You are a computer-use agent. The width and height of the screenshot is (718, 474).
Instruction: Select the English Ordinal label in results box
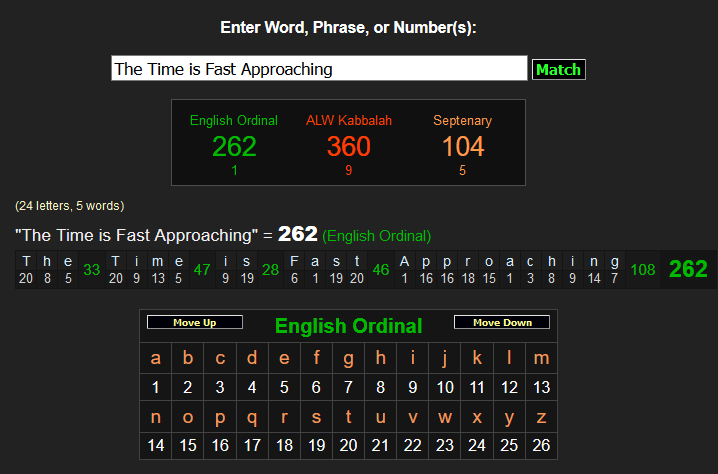pos(234,121)
